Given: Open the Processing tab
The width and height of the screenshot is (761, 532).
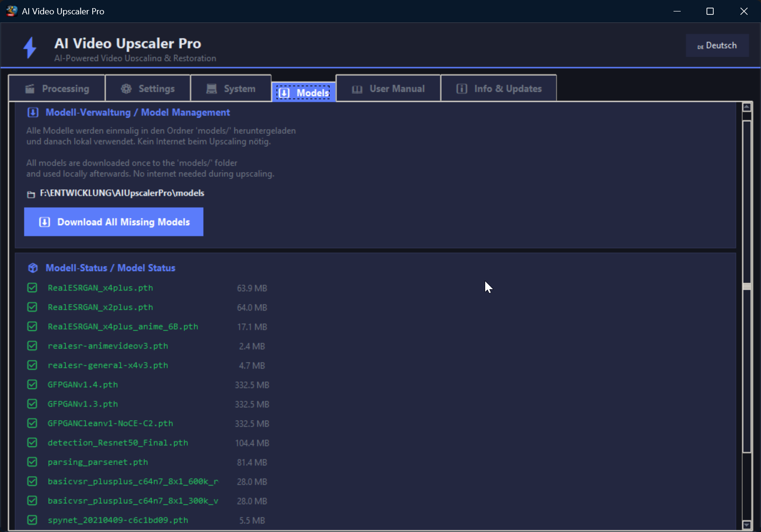Looking at the screenshot, I should click(57, 88).
